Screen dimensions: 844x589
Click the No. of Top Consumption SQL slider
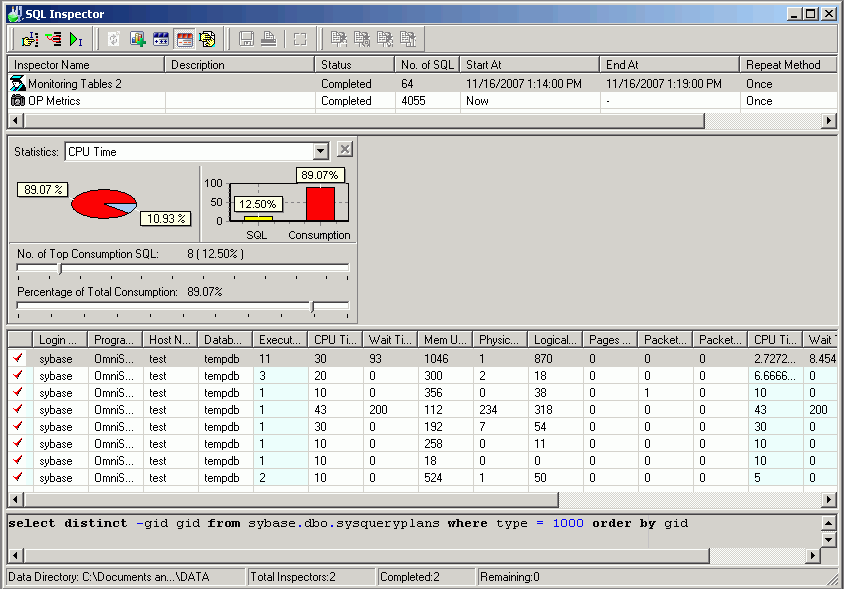point(61,268)
